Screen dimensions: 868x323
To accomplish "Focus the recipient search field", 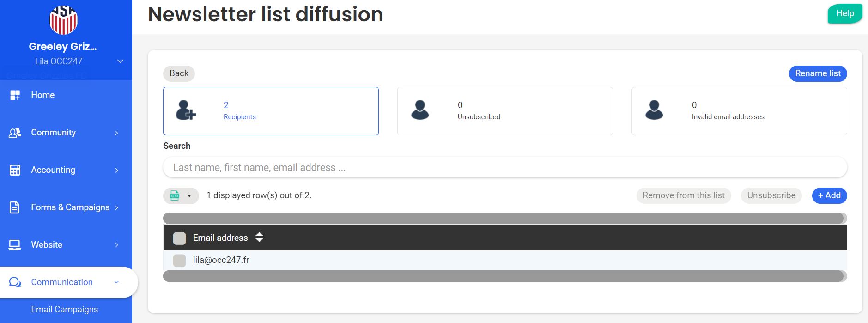I will 505,167.
